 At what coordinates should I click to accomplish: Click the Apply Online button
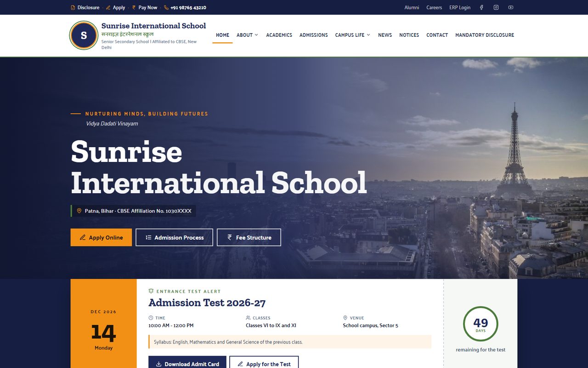(x=101, y=237)
